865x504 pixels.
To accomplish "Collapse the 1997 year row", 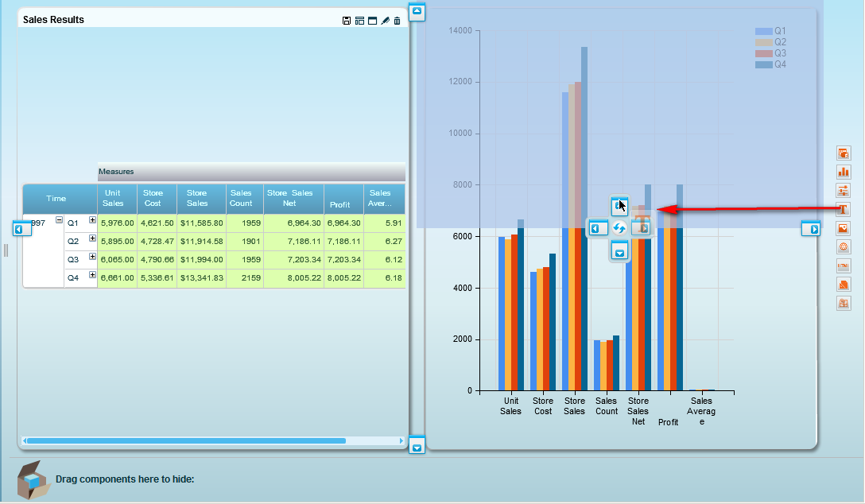I will [x=59, y=221].
